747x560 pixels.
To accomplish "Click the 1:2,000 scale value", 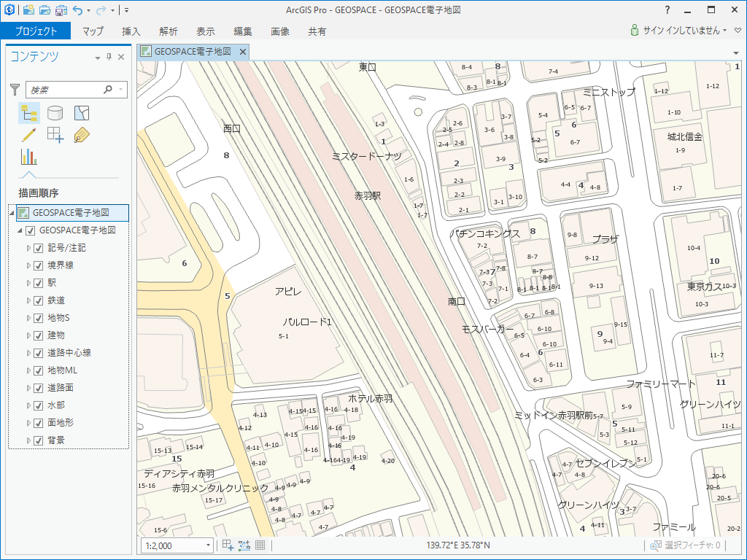I will (158, 545).
